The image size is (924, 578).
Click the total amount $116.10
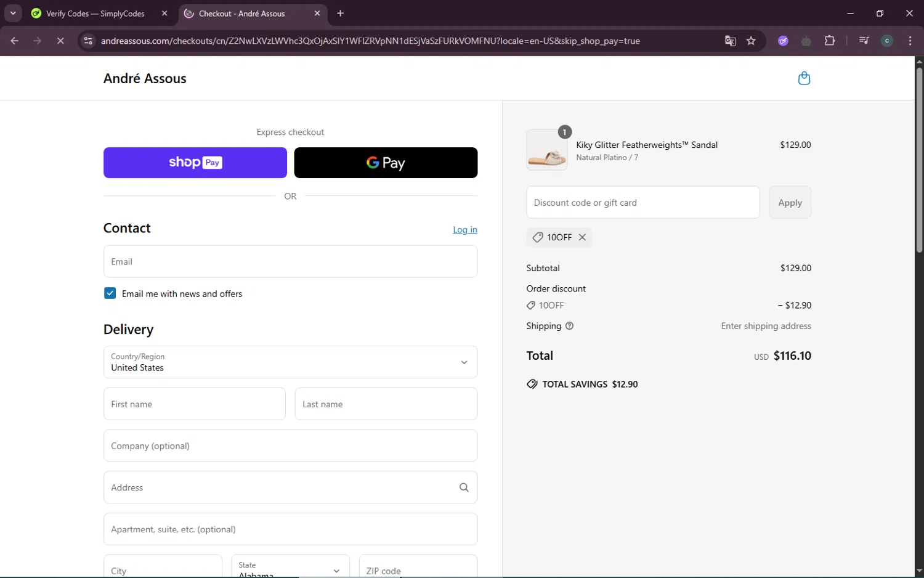tap(792, 356)
